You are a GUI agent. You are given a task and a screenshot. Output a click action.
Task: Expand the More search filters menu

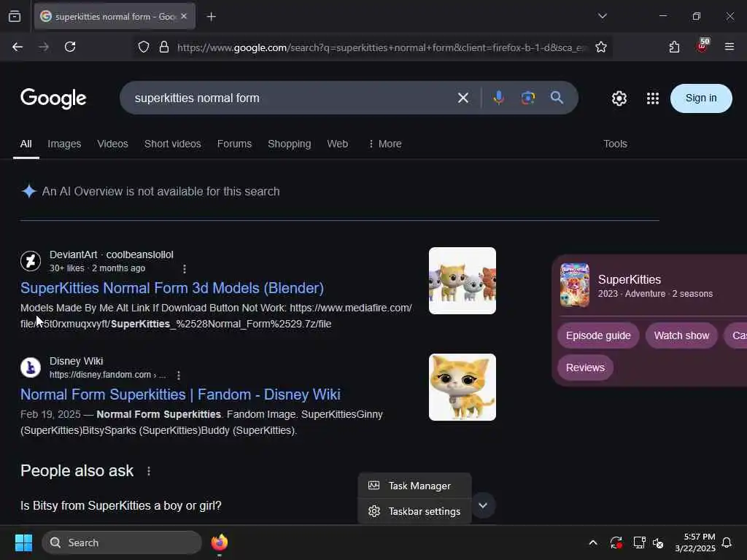tap(385, 144)
